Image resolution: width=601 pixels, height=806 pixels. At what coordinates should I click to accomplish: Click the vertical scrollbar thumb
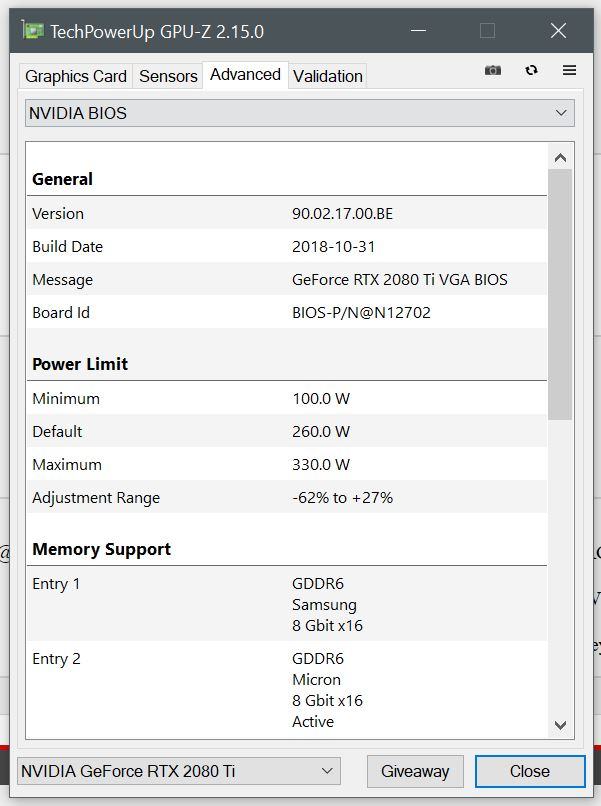(x=560, y=295)
